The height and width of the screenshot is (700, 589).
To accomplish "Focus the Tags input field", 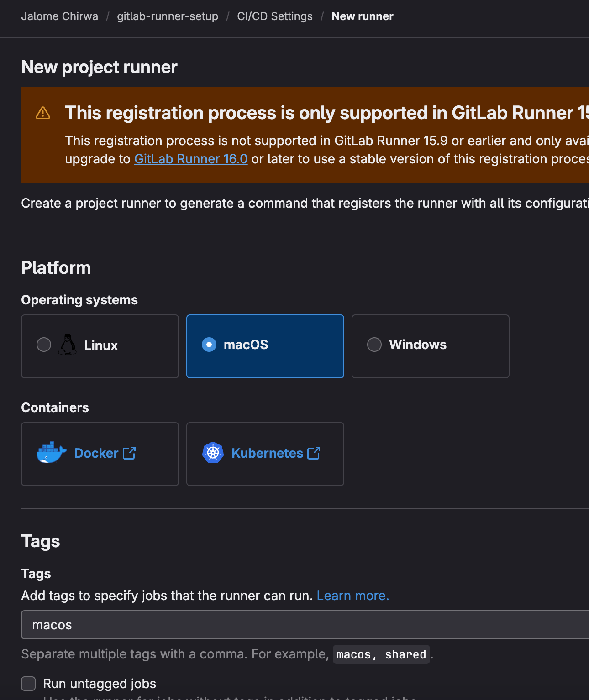I will tap(305, 625).
